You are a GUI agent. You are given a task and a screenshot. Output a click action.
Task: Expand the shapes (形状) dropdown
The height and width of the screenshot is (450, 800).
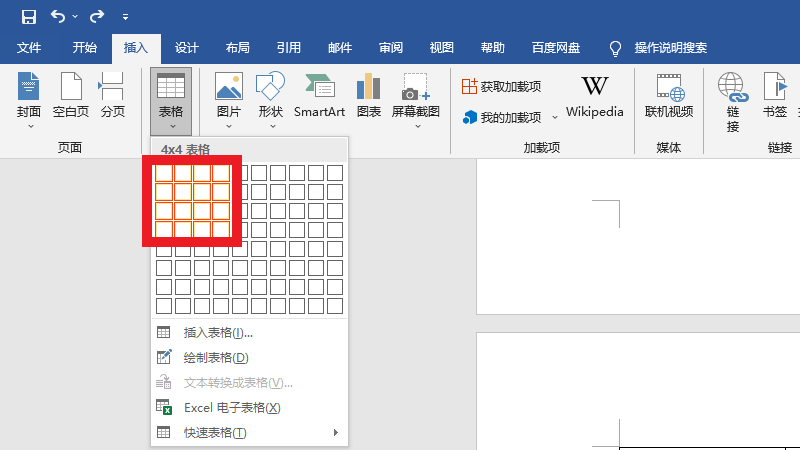pyautogui.click(x=270, y=126)
